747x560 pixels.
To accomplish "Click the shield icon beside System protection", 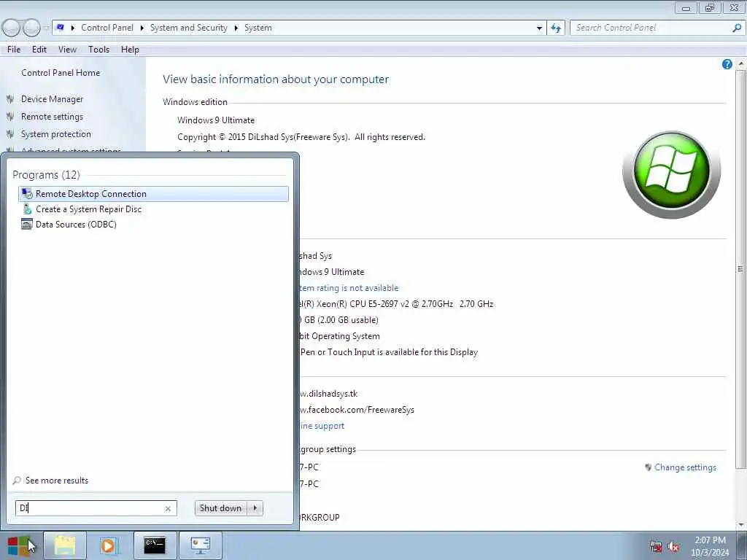I will [10, 134].
